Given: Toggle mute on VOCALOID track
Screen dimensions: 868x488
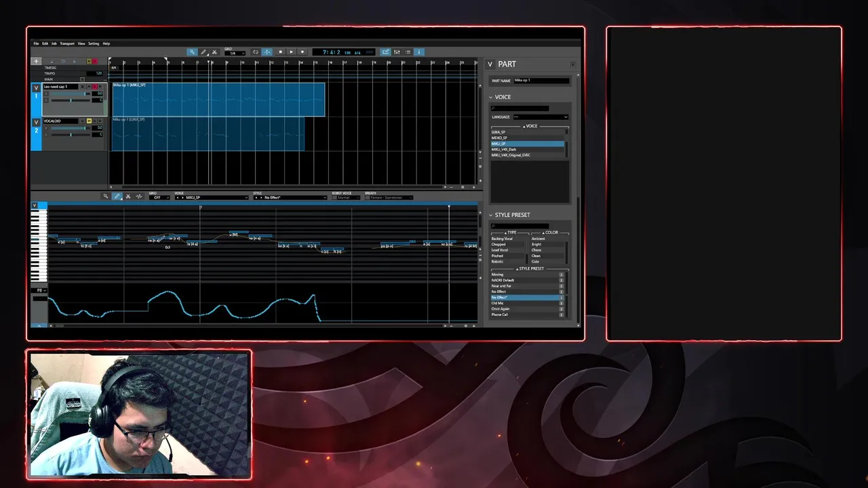Looking at the screenshot, I should click(89, 121).
